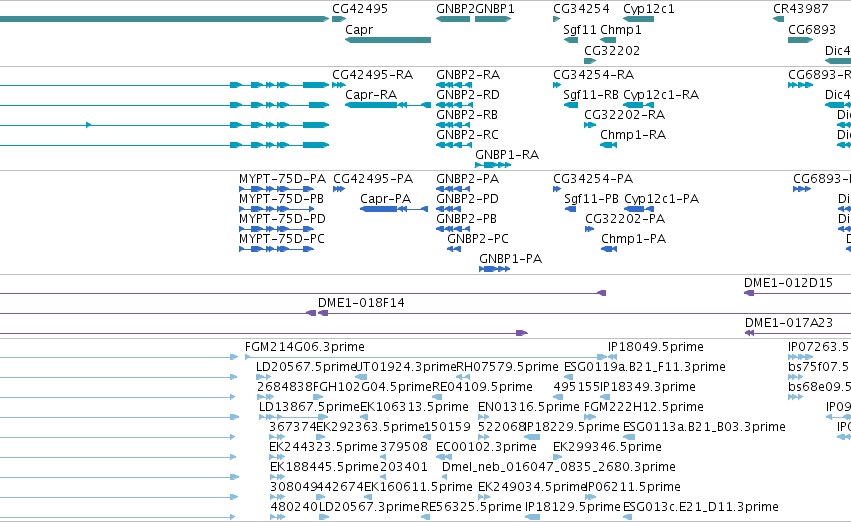This screenshot has height=522, width=851.
Task: Open the MYPT-75D-PA protein label
Action: (282, 179)
